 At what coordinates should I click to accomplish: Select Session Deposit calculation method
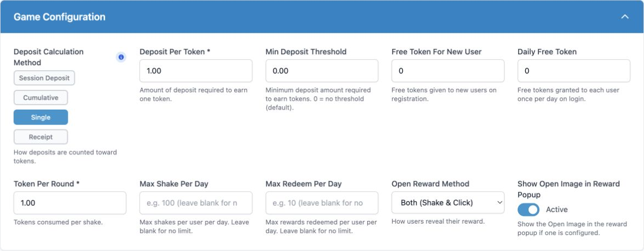44,78
